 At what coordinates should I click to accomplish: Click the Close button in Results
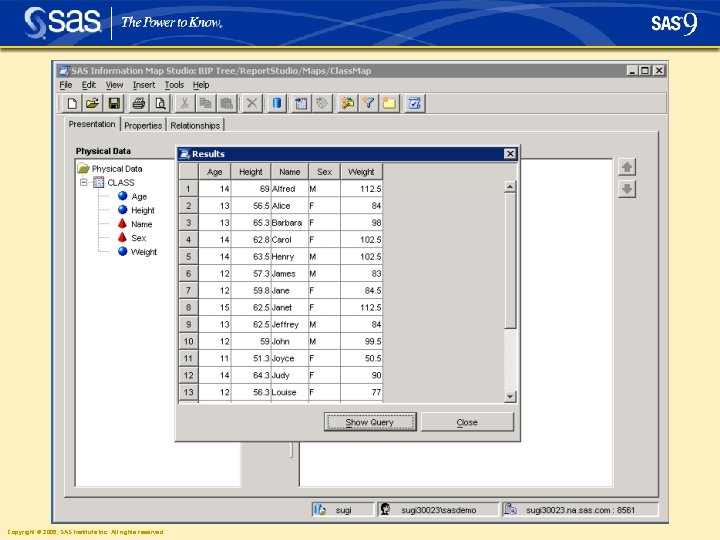[x=467, y=422]
